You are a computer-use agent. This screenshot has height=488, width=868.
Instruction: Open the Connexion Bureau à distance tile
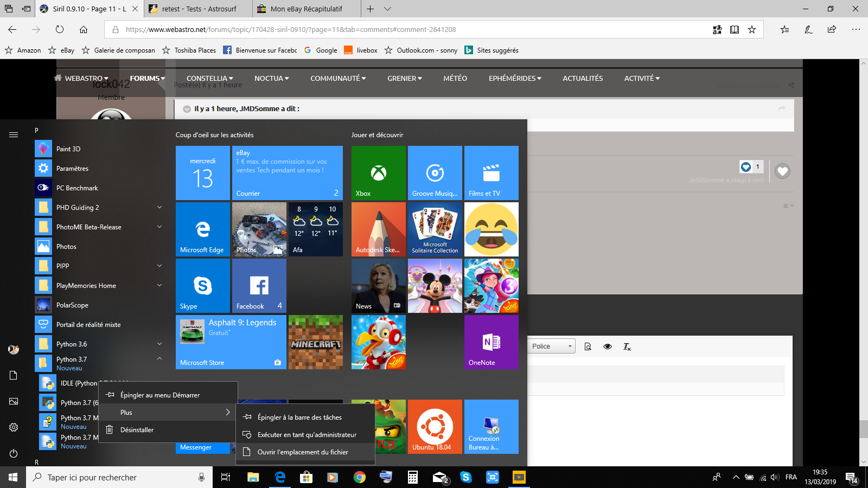tap(492, 427)
